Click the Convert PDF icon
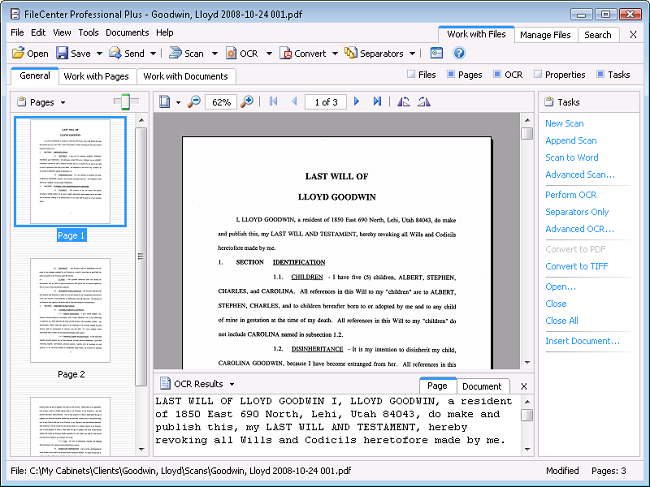 point(286,53)
